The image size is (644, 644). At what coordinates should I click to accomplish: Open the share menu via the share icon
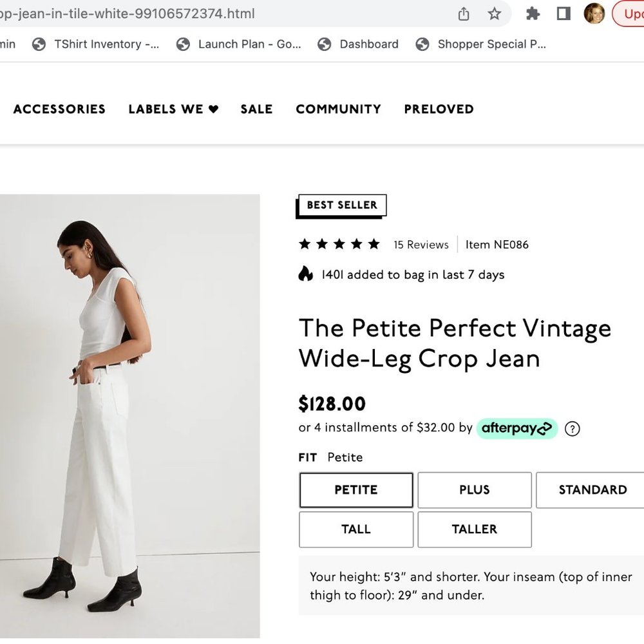[x=463, y=13]
